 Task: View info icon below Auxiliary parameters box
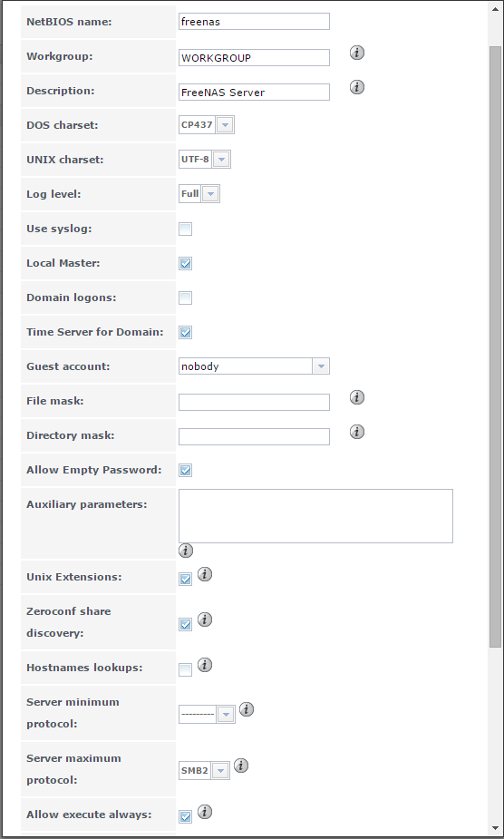[186, 550]
